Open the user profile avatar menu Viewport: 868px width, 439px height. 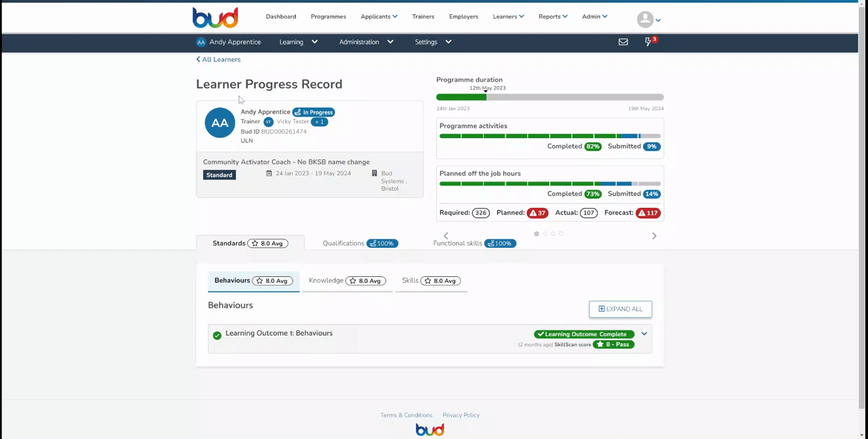point(648,20)
